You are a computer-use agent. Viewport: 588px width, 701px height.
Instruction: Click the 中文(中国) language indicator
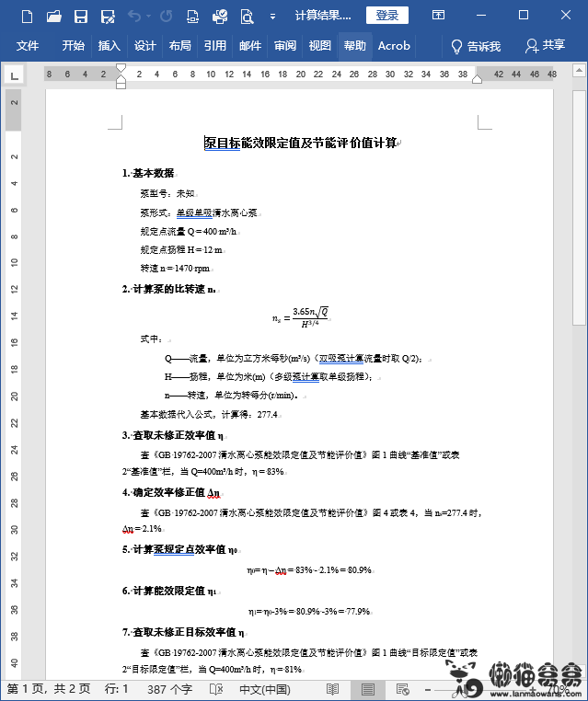pyautogui.click(x=265, y=689)
